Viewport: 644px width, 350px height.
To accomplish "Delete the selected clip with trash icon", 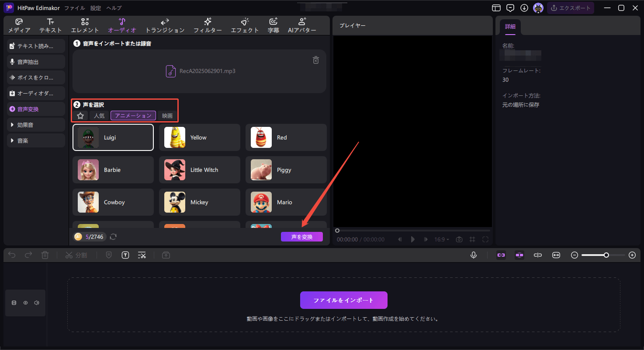I will tap(45, 255).
